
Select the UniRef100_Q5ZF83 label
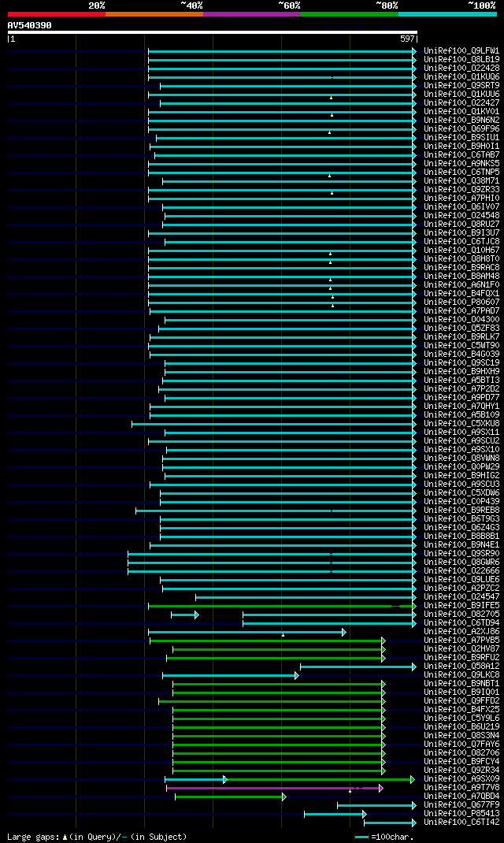point(461,329)
